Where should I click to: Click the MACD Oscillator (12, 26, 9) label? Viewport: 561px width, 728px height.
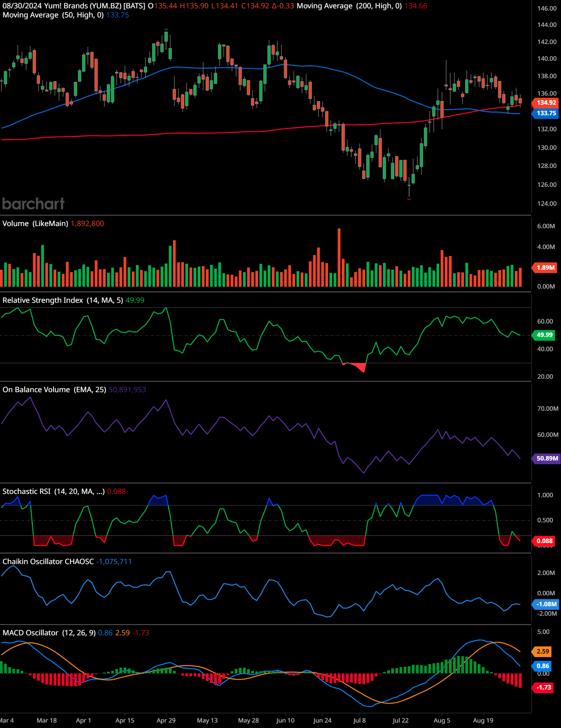click(x=49, y=633)
